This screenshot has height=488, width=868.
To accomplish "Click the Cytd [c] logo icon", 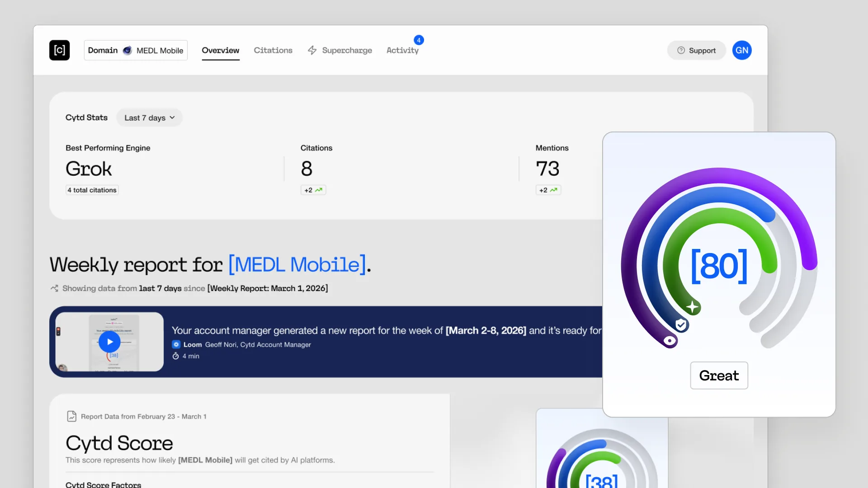I will tap(59, 50).
